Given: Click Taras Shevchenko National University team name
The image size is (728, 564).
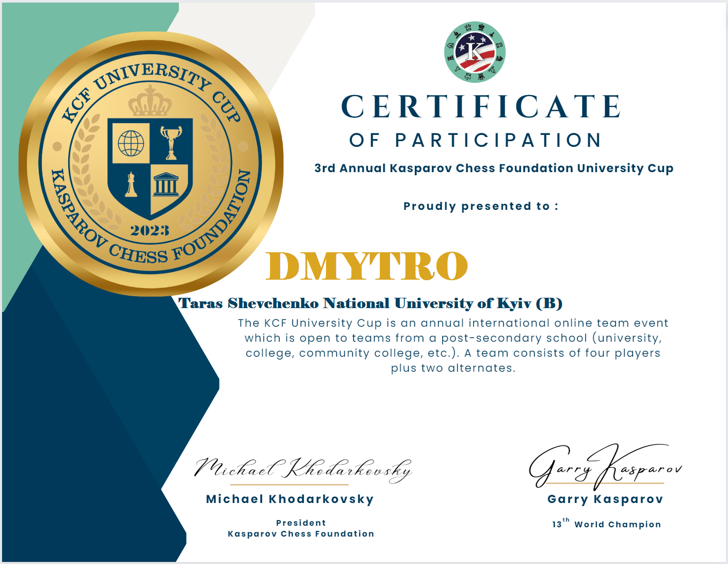Looking at the screenshot, I should [x=370, y=303].
